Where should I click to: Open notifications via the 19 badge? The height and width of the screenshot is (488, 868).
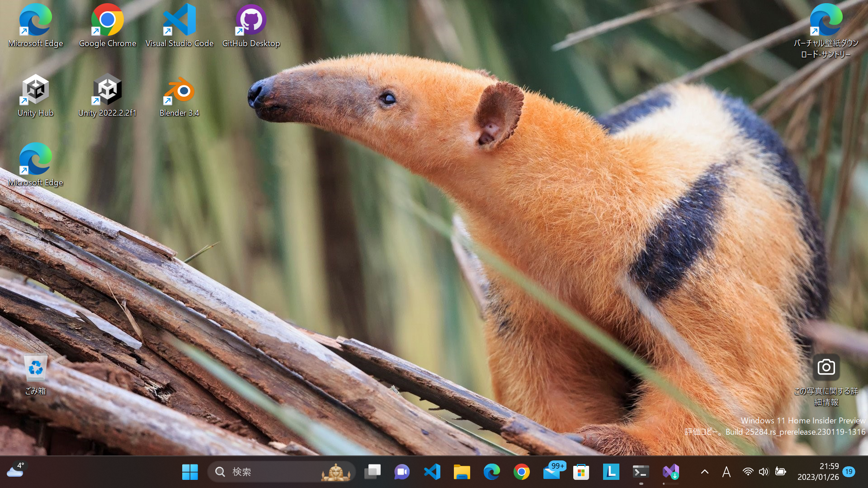[849, 472]
